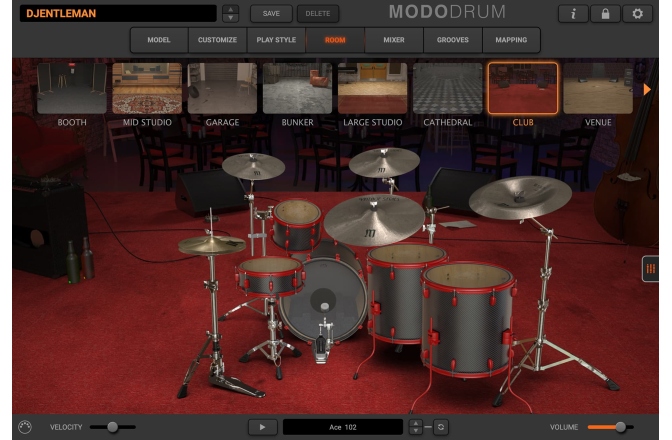Open the Grooves tab

click(x=451, y=40)
